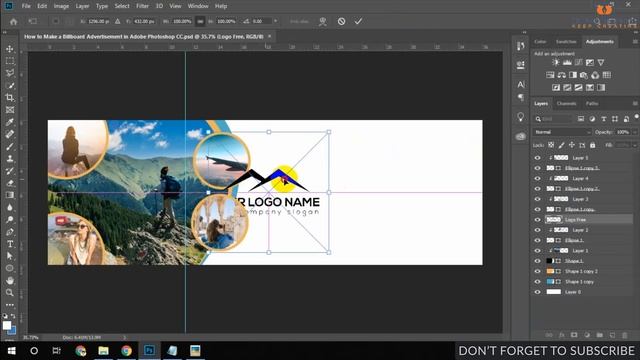Select the Path Selection tool
Image resolution: width=640 pixels, height=360 pixels.
point(10,256)
